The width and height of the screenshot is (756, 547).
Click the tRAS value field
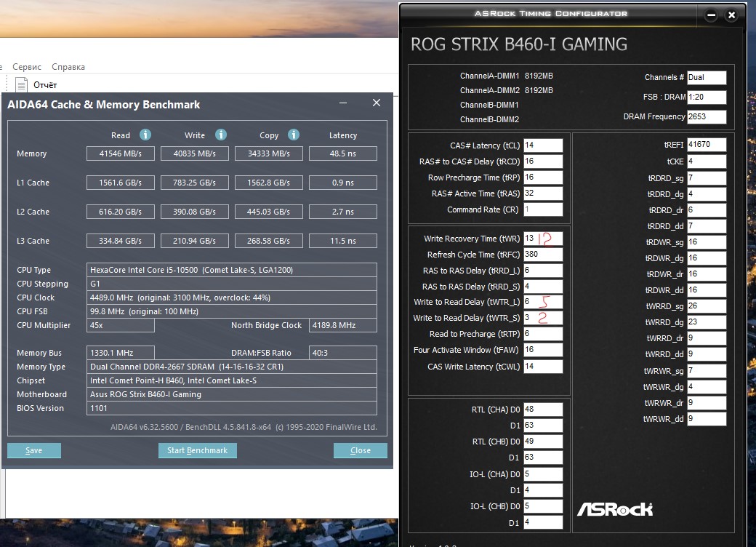543,193
